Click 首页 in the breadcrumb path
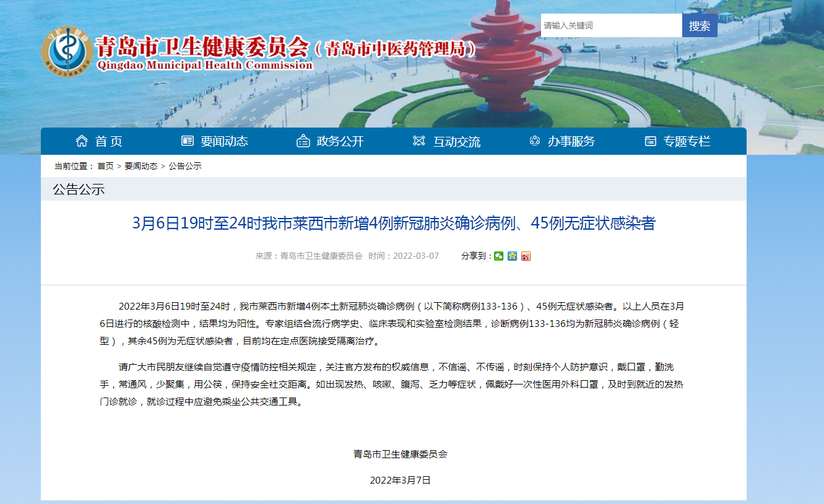824x504 pixels. click(x=105, y=166)
